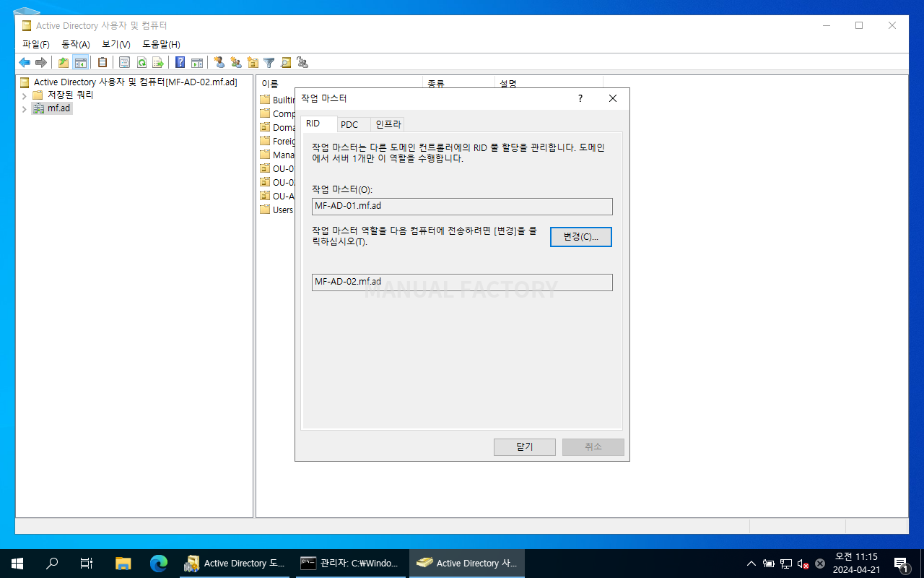Viewport: 924px width, 578px height.
Task: Select the Foreig... list entry
Action: click(x=277, y=141)
